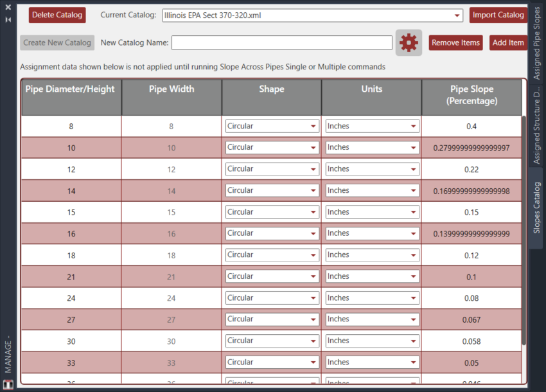Close the palette with the X icon

(x=8, y=7)
